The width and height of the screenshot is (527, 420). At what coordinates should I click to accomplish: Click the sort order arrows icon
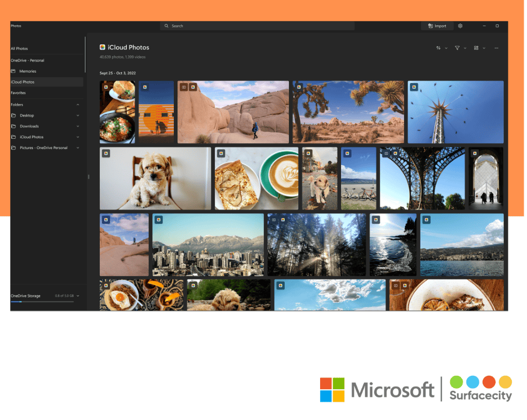438,48
